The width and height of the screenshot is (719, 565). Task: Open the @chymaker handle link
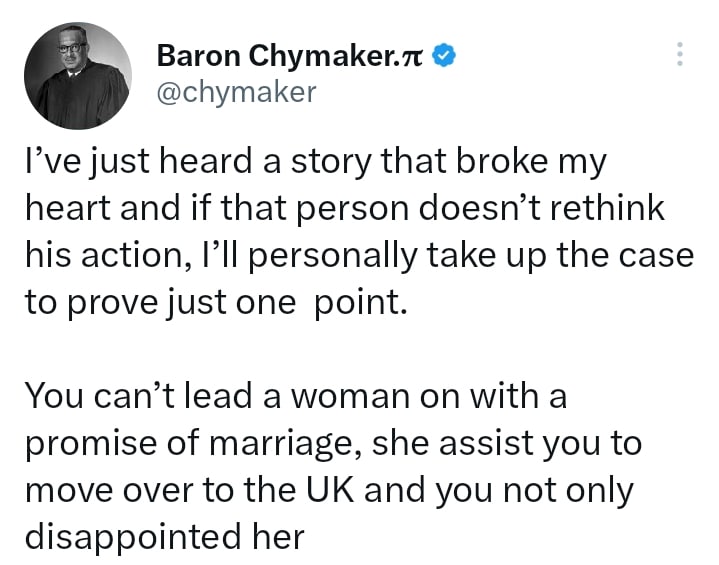pyautogui.click(x=236, y=92)
